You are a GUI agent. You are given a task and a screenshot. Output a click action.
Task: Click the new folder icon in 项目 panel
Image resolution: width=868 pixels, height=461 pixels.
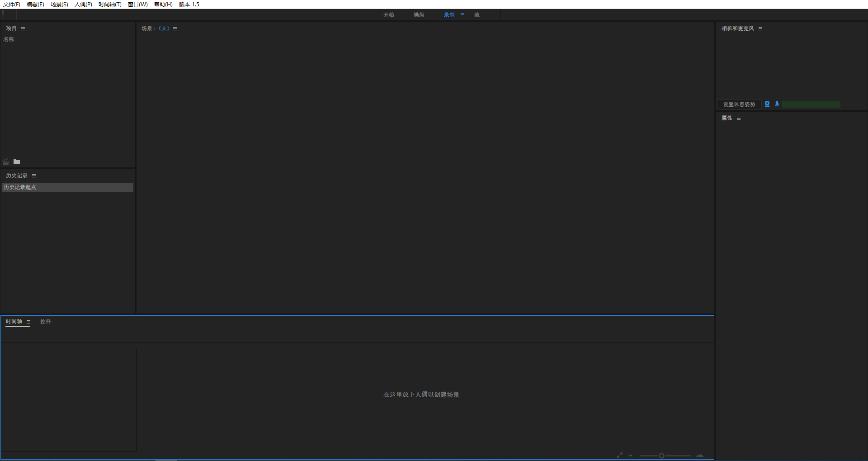tap(17, 162)
